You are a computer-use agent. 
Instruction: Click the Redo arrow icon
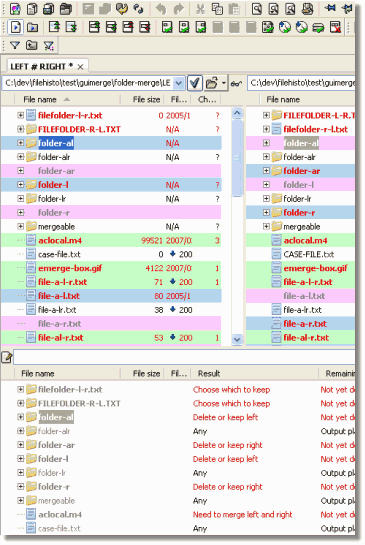pos(178,9)
